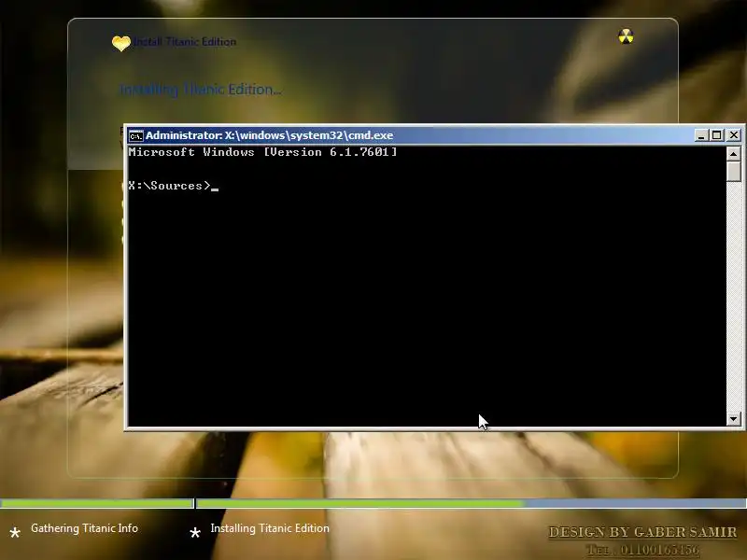The width and height of the screenshot is (747, 560).
Task: Click the cmd.exe window title text
Action: (x=270, y=135)
